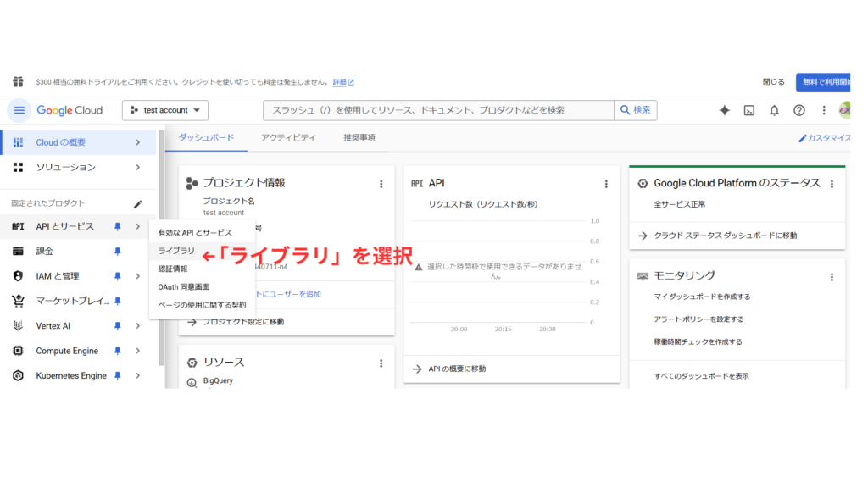Select ライブラリ from the submenu
Image resolution: width=868 pixels, height=488 pixels.
176,251
